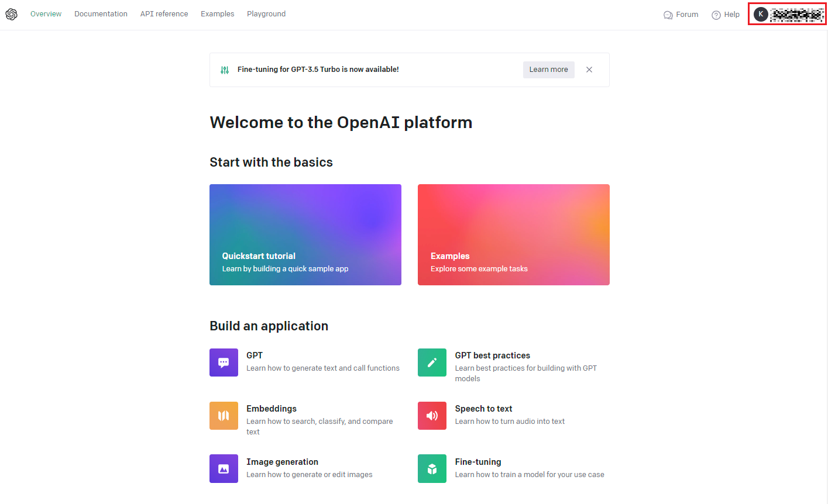Open the Quickstart tutorial card
This screenshot has width=828, height=504.
[x=305, y=235]
